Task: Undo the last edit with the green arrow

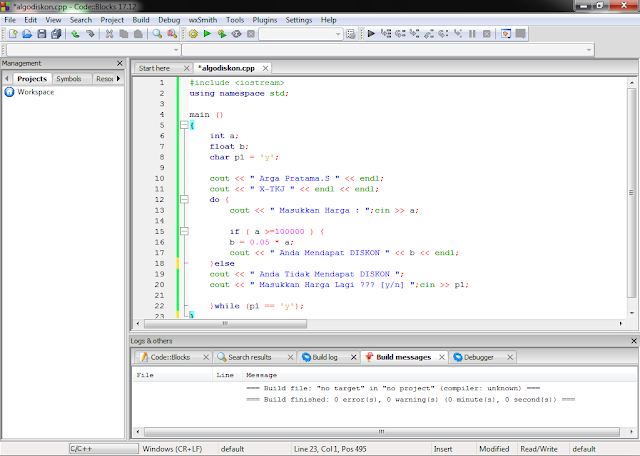Action: 75,34
